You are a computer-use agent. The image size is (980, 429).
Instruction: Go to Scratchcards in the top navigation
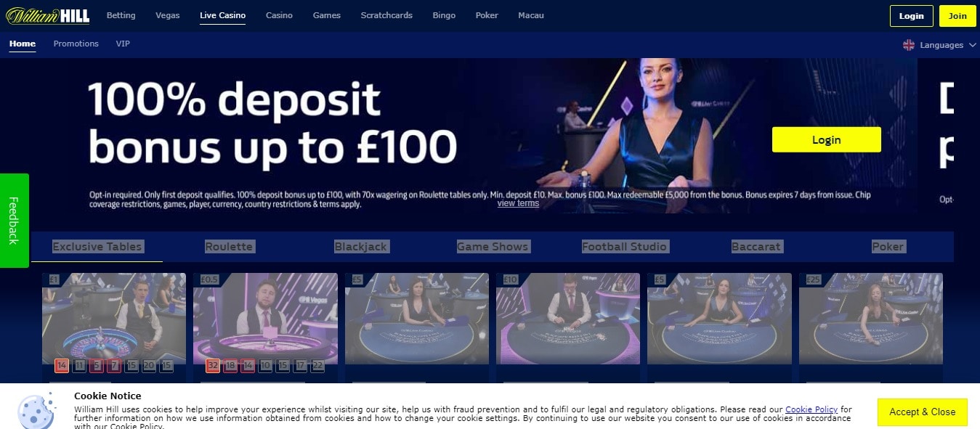(386, 15)
